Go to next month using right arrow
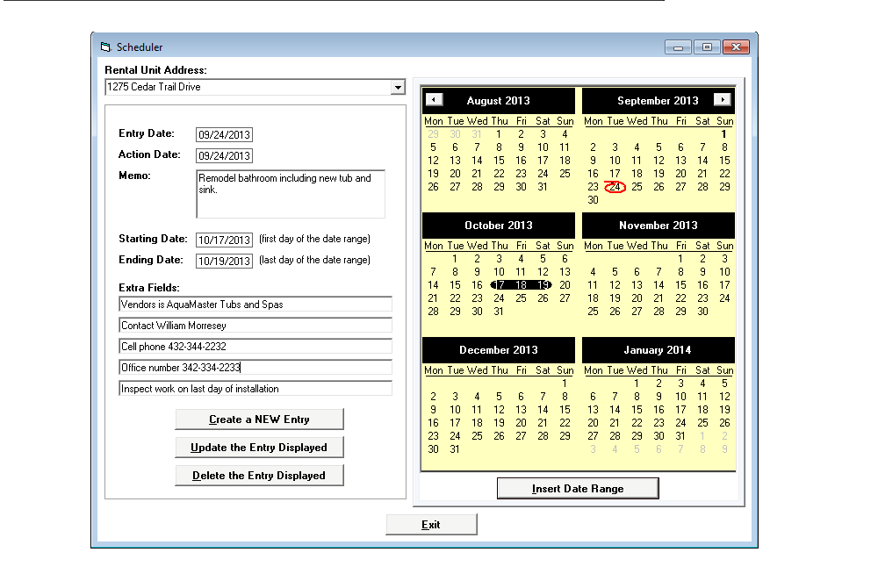878x588 pixels. (x=723, y=100)
